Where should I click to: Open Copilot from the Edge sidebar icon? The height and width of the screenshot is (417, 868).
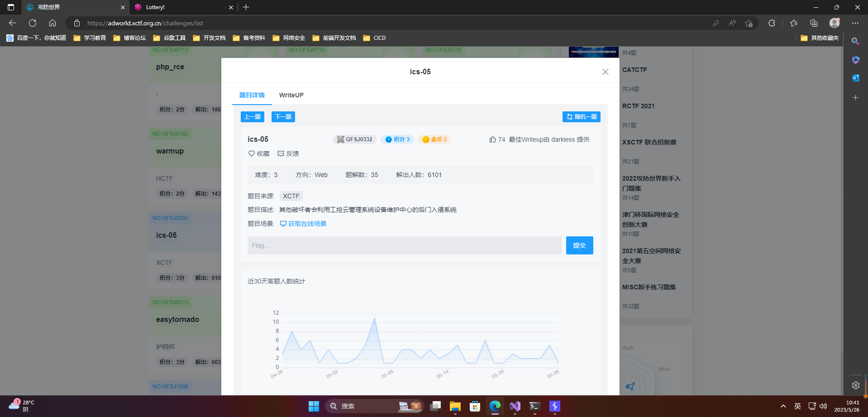tap(855, 59)
